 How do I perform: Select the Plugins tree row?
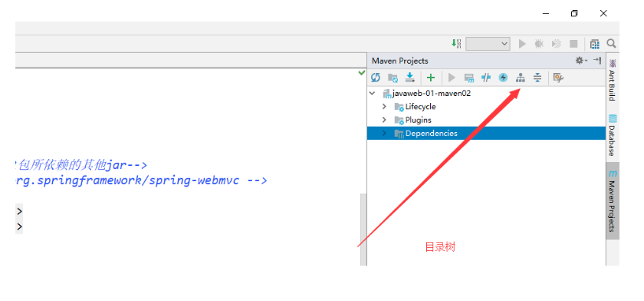coord(486,120)
